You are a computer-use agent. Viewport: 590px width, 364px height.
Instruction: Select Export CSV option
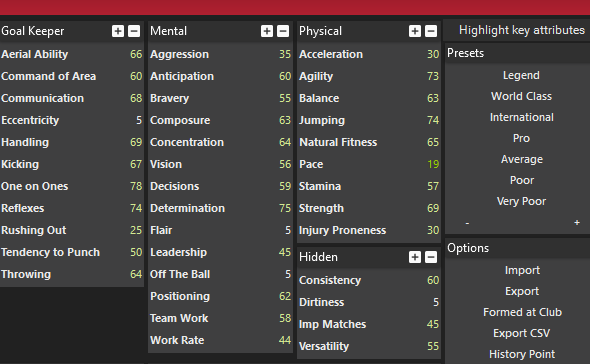click(x=522, y=333)
